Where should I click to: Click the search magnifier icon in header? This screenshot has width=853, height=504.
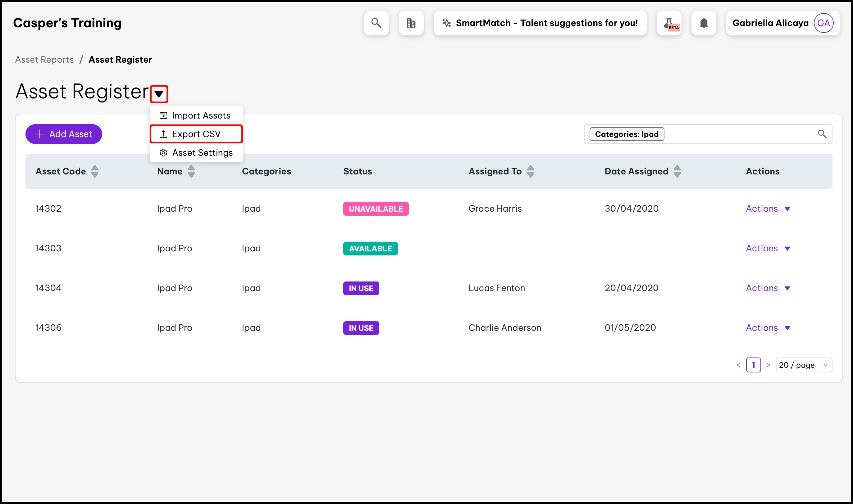(x=376, y=23)
